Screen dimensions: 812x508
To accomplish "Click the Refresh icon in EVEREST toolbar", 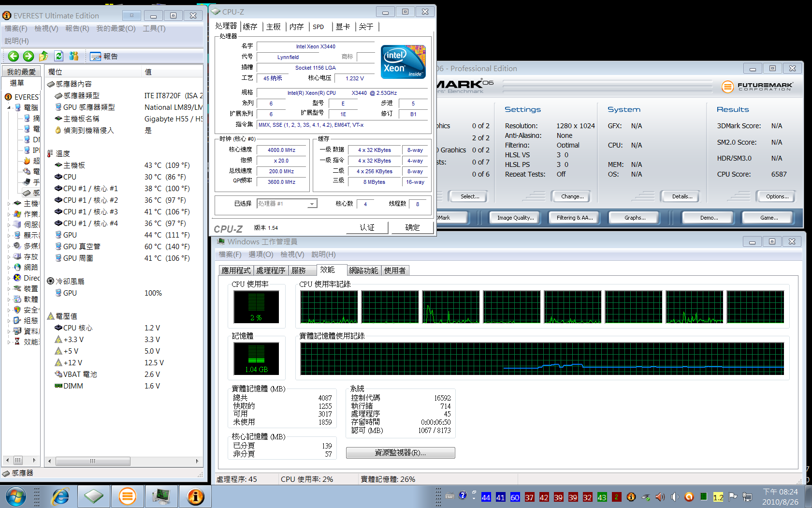I will (58, 56).
